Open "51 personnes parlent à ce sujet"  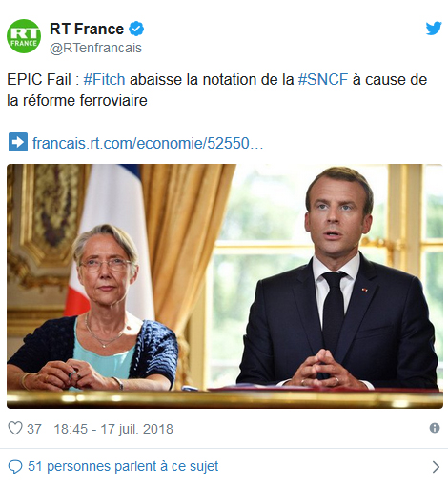(123, 466)
